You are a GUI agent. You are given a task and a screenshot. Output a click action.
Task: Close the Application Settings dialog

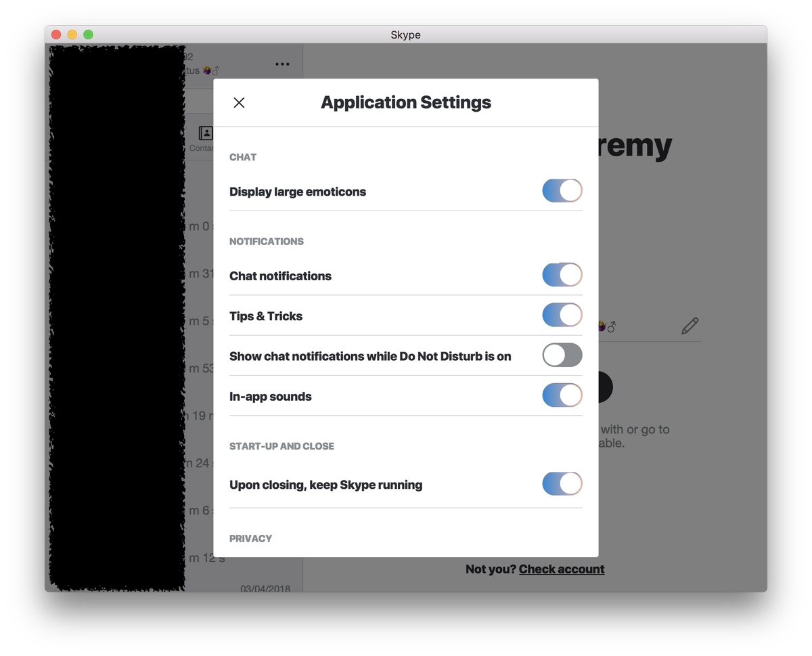tap(239, 103)
